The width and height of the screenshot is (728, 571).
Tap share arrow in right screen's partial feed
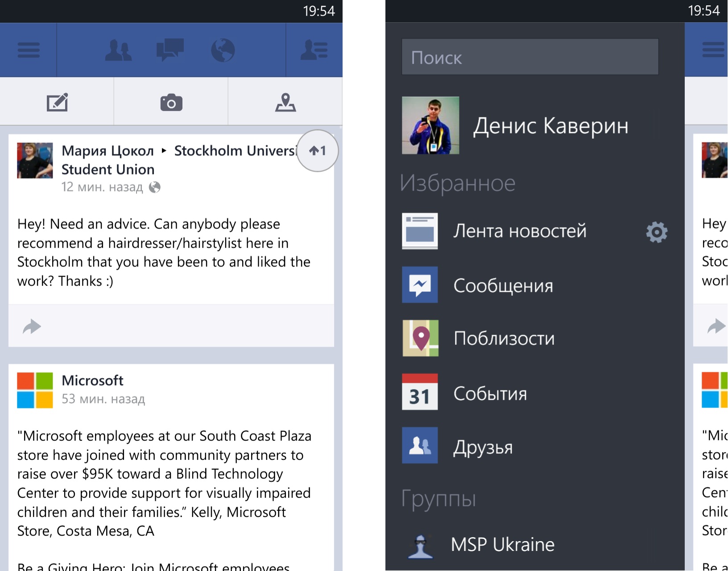tap(717, 326)
